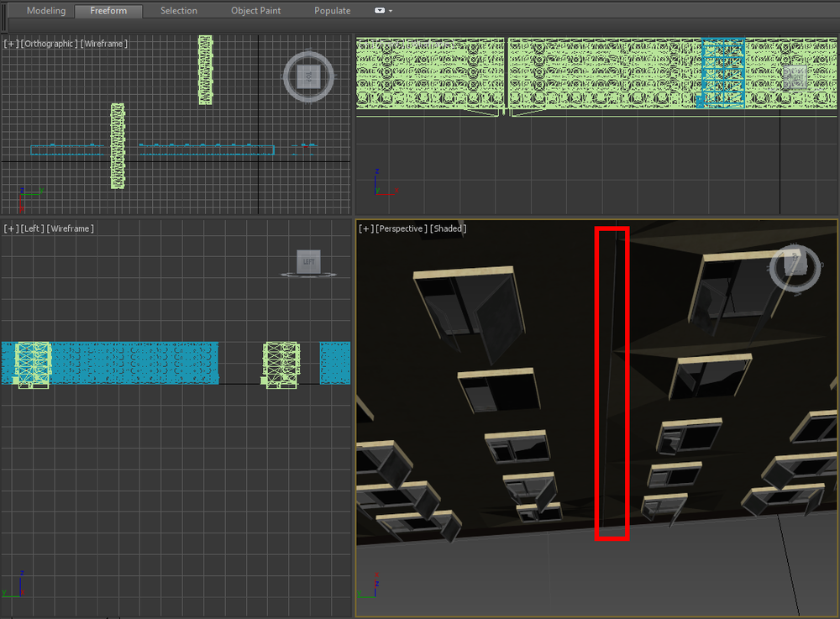Image resolution: width=840 pixels, height=619 pixels.
Task: Click the ViewCube in the Orthographic viewport
Action: pos(309,77)
